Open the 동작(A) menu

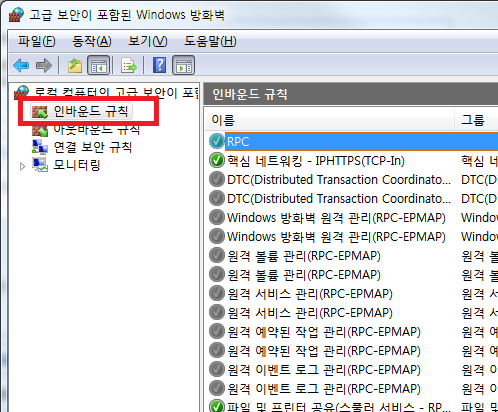coord(92,41)
